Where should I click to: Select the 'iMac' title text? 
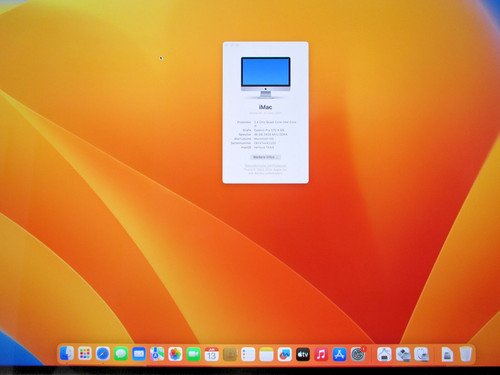point(265,107)
